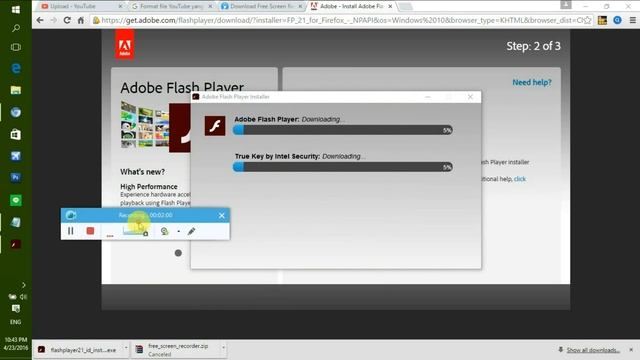Open the clock and date display
This screenshot has height=360, width=640.
coord(16,344)
